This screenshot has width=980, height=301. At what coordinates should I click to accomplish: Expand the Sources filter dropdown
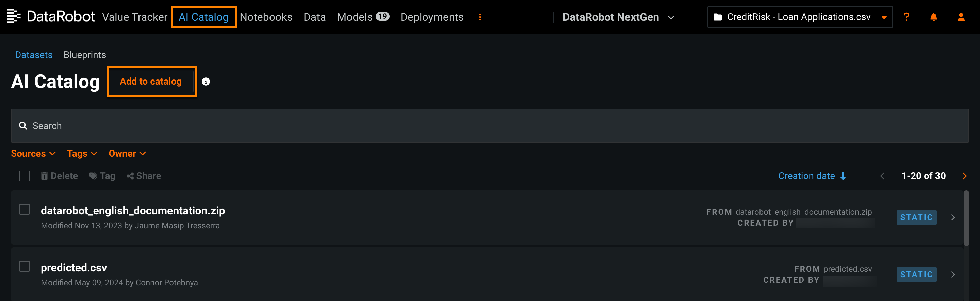(33, 154)
